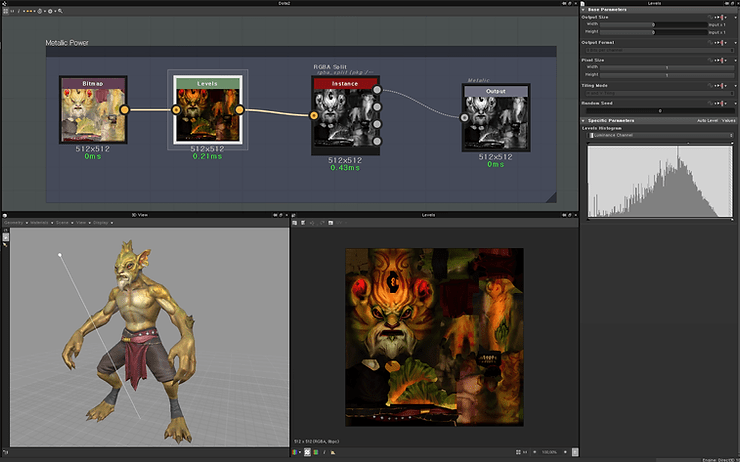Click the RGBA Split Instance node
The width and height of the screenshot is (740, 462).
344,115
